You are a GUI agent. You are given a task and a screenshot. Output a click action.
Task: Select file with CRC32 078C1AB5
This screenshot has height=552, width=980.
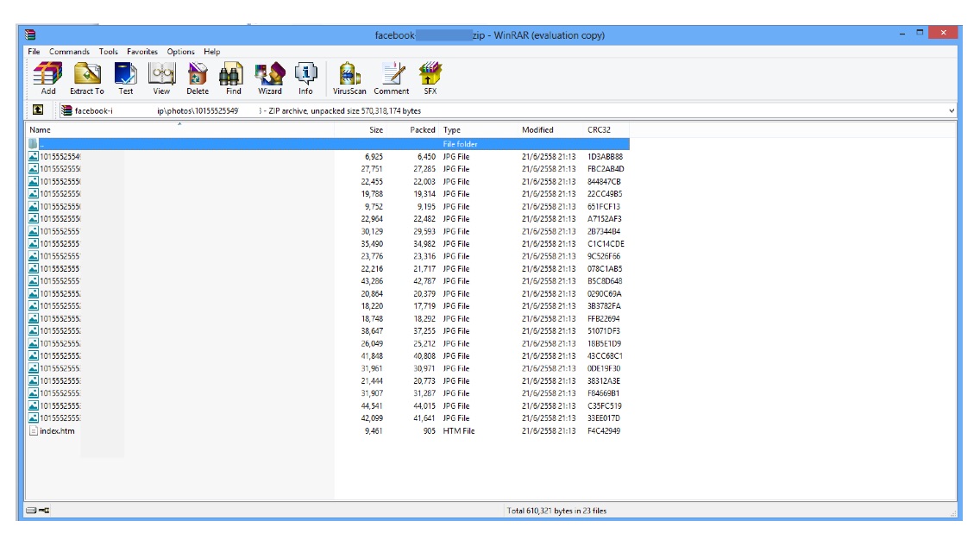(328, 269)
